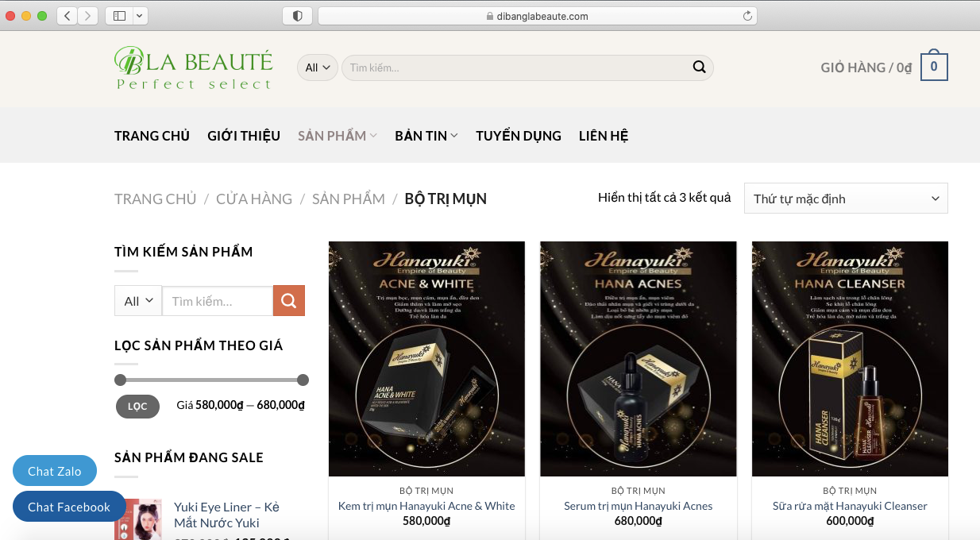Click the 580,000₫ product price

[426, 522]
